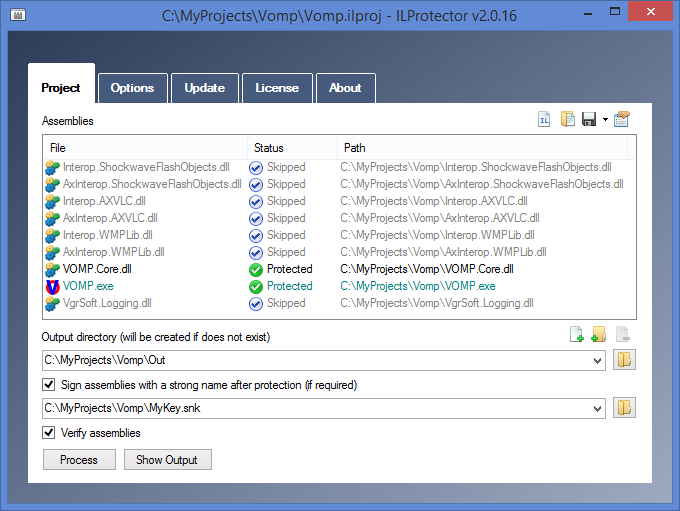Click the Interop.ShockwaveFlashObjects.dll file icon
The width and height of the screenshot is (680, 511).
tap(52, 167)
